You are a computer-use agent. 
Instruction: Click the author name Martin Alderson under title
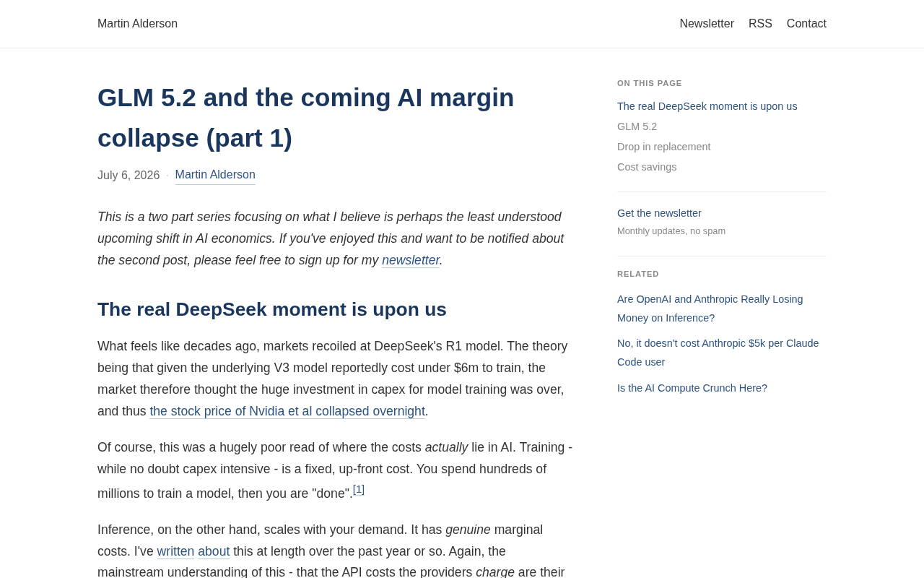pos(215,175)
